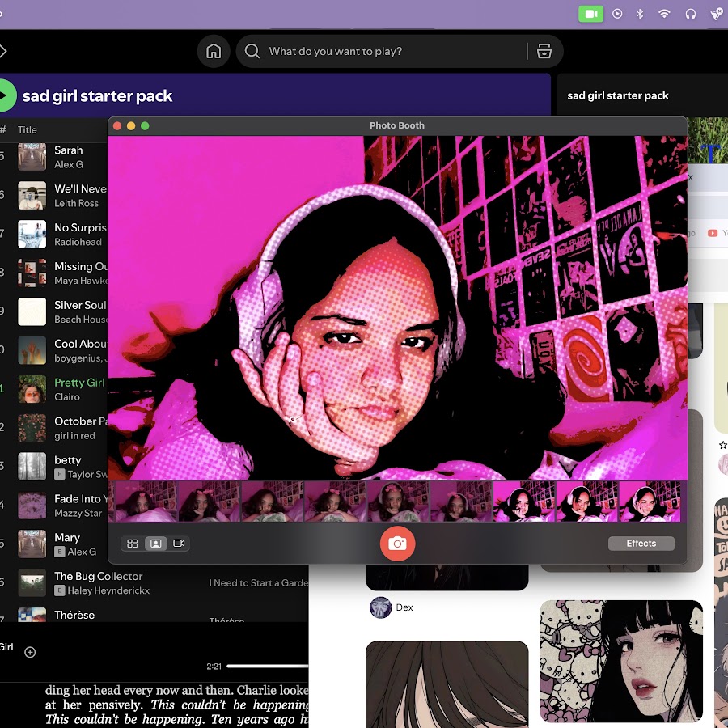The image size is (728, 728).
Task: Select the last photo in the Photo Booth filmstrip
Action: (650, 502)
